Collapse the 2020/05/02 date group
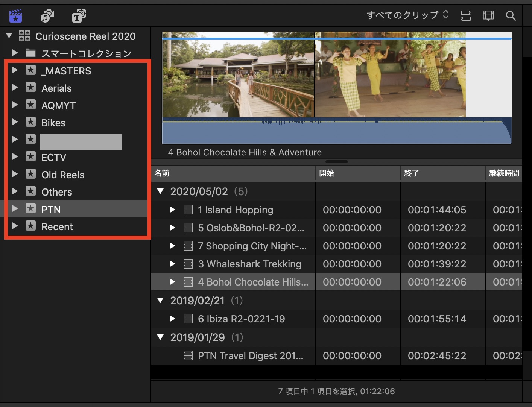 161,191
